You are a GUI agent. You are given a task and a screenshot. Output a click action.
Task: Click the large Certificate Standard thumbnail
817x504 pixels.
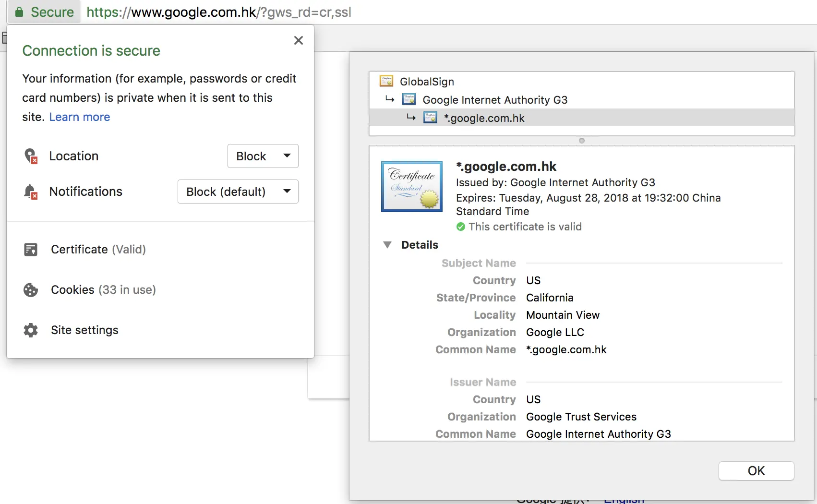click(412, 187)
